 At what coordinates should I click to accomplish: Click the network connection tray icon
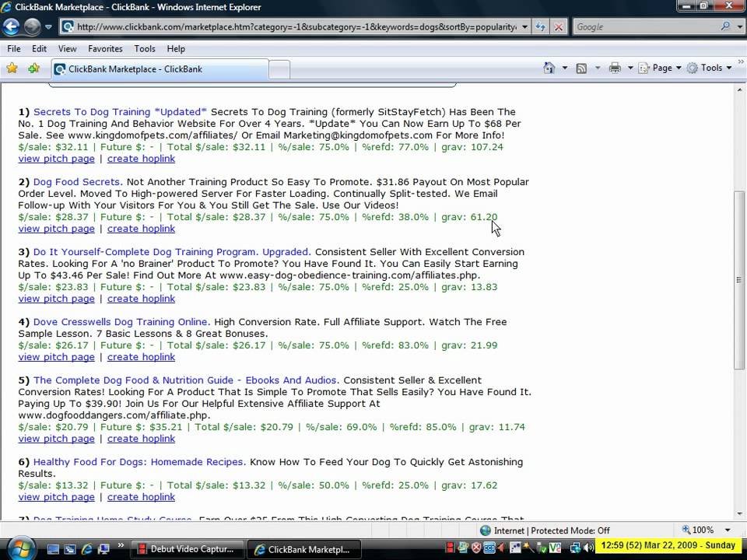click(x=576, y=548)
